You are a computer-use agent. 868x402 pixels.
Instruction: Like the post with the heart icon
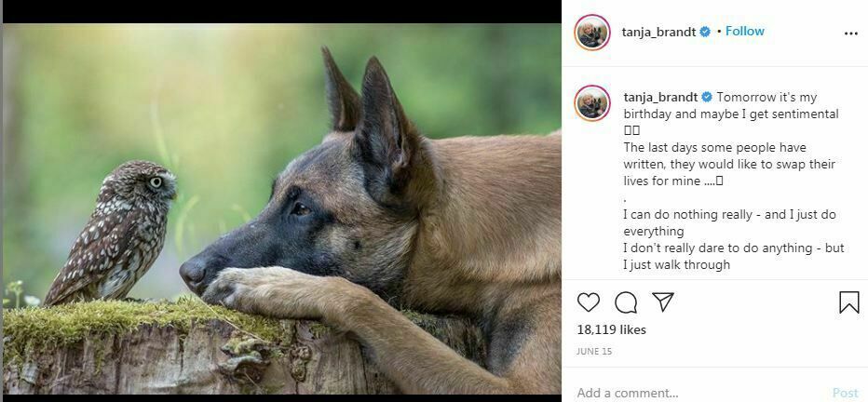click(589, 302)
